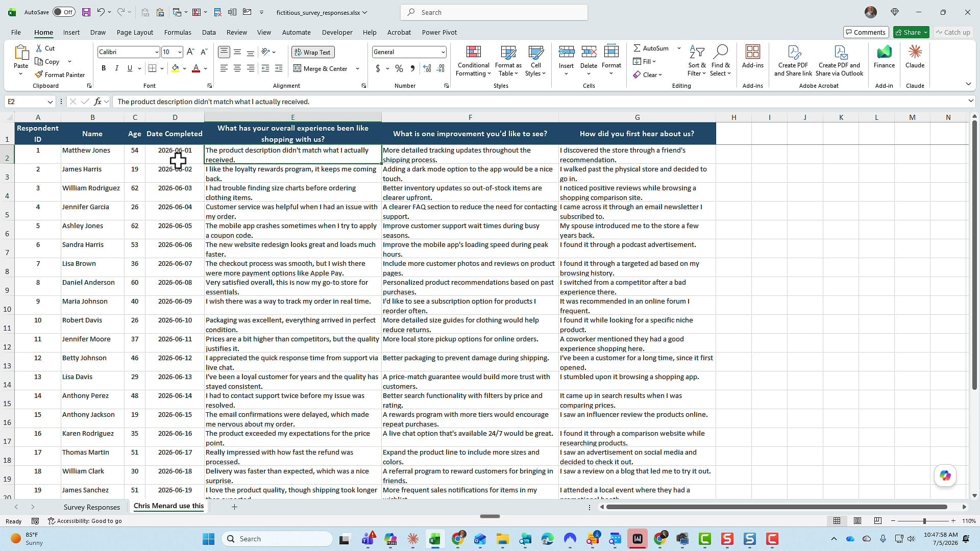Open Format as Table gallery
This screenshot has height=551, width=980.
[x=508, y=61]
